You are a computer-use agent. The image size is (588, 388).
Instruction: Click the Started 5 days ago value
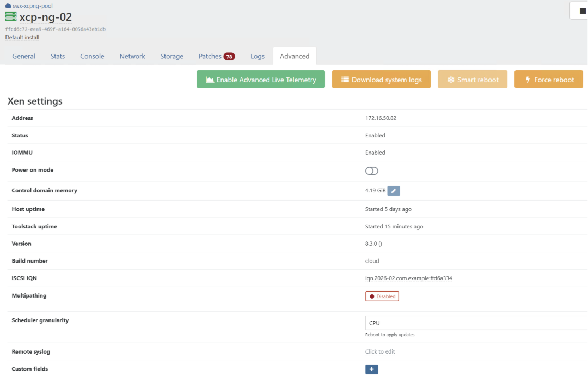click(388, 209)
